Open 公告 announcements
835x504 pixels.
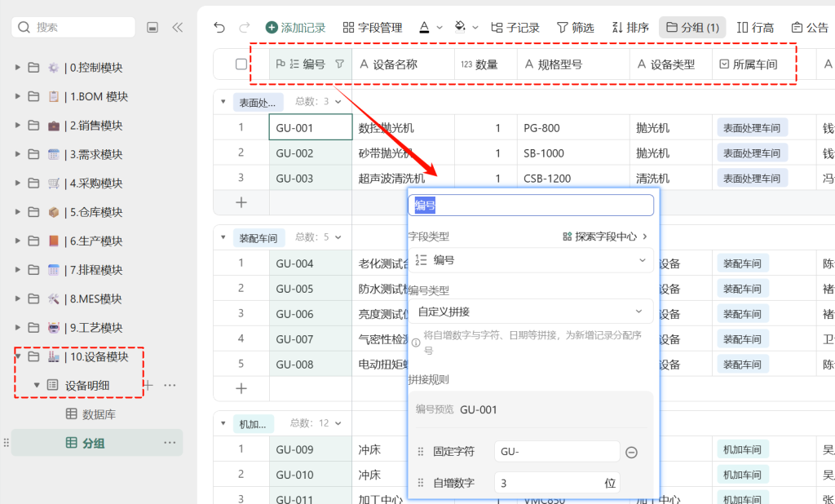coord(810,27)
